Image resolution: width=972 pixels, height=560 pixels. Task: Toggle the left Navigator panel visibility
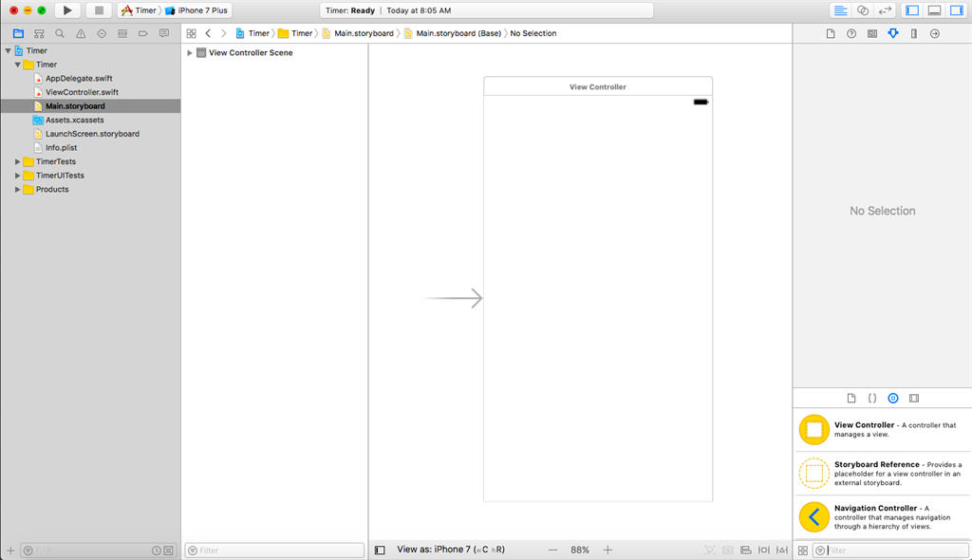[912, 10]
